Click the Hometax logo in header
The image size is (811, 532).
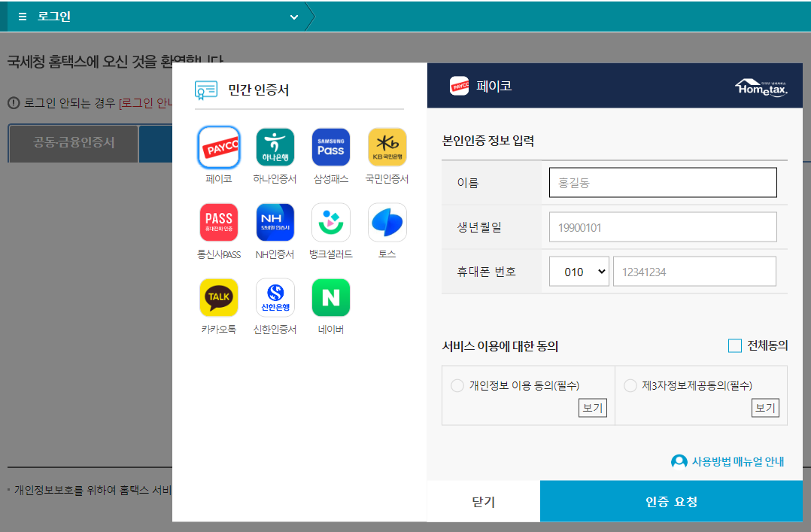(x=761, y=87)
